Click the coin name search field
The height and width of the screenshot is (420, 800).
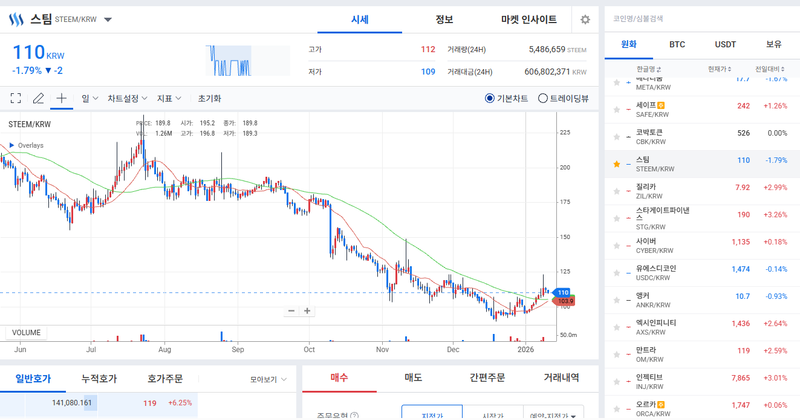tap(700, 18)
